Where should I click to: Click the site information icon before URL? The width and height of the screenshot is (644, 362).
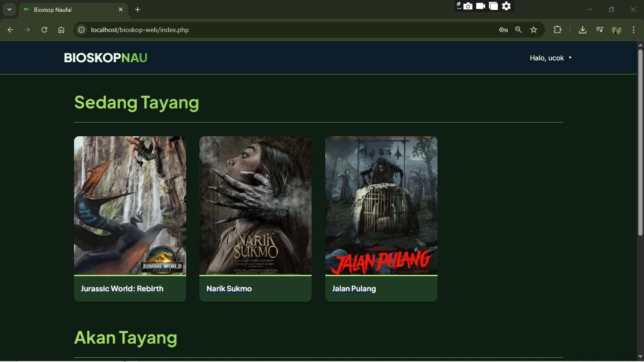pyautogui.click(x=82, y=30)
